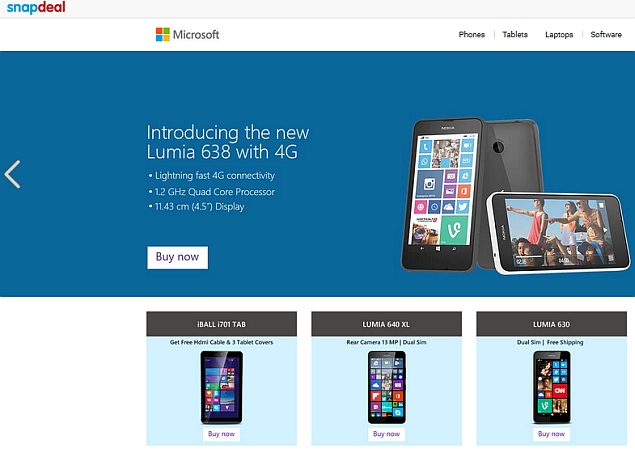
Task: Open the Software menu item
Action: point(606,34)
